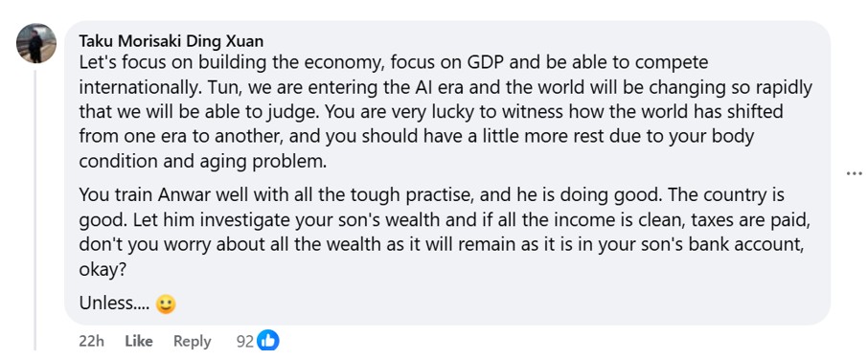Screen dimensions: 868x360
Task: Click the line beginning "that we will be able to judge"
Action: [431, 112]
